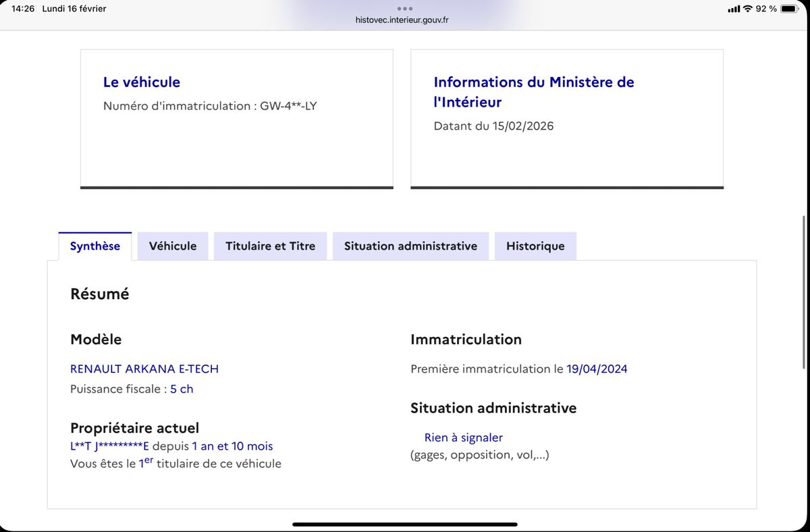Select the Situation administrative tab
Screen dimensions: 810x532
[x=410, y=246]
